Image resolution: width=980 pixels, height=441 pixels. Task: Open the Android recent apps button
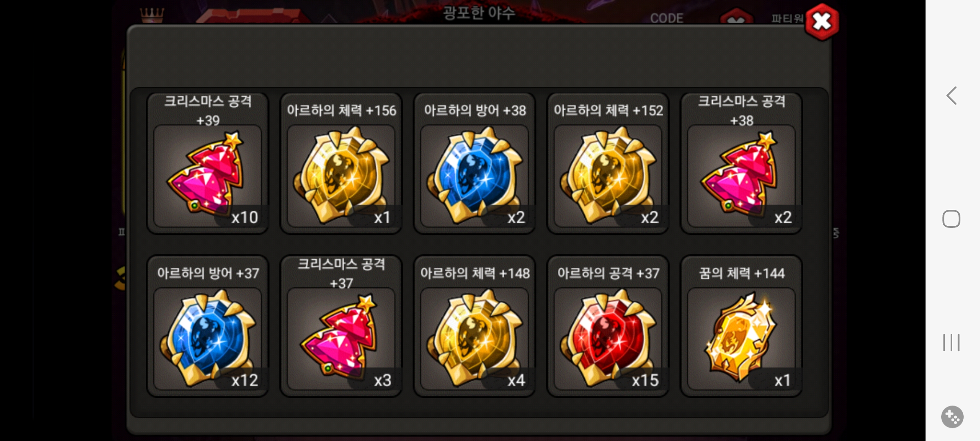951,343
